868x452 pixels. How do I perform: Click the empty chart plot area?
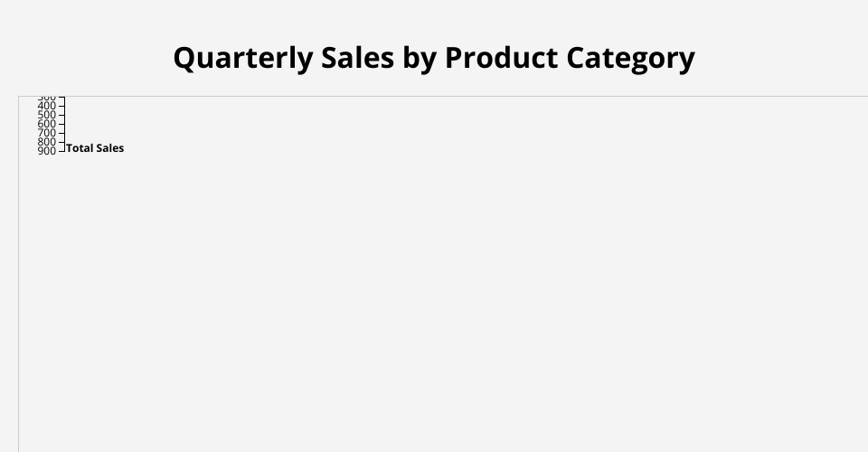click(452, 289)
